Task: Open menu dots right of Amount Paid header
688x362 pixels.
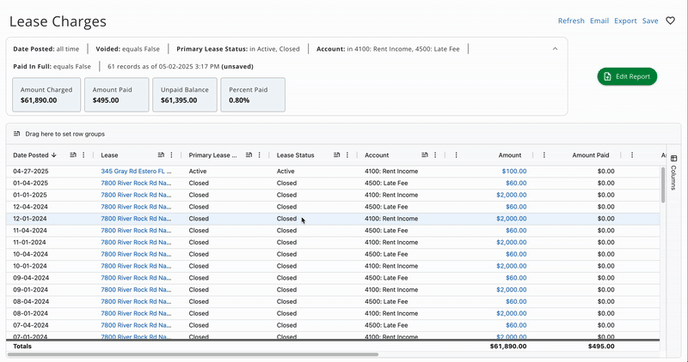Action: pos(632,155)
